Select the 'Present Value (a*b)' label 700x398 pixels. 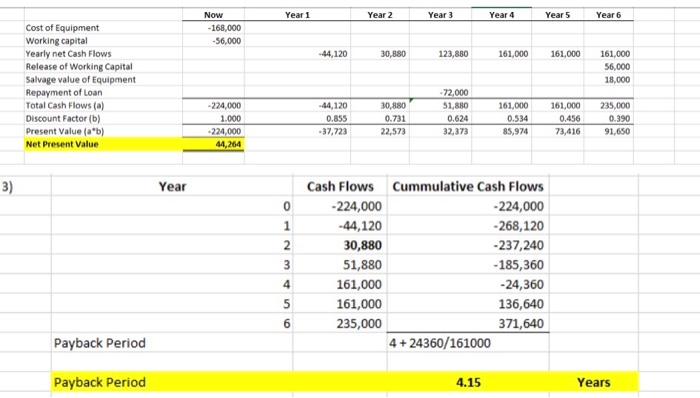65,131
